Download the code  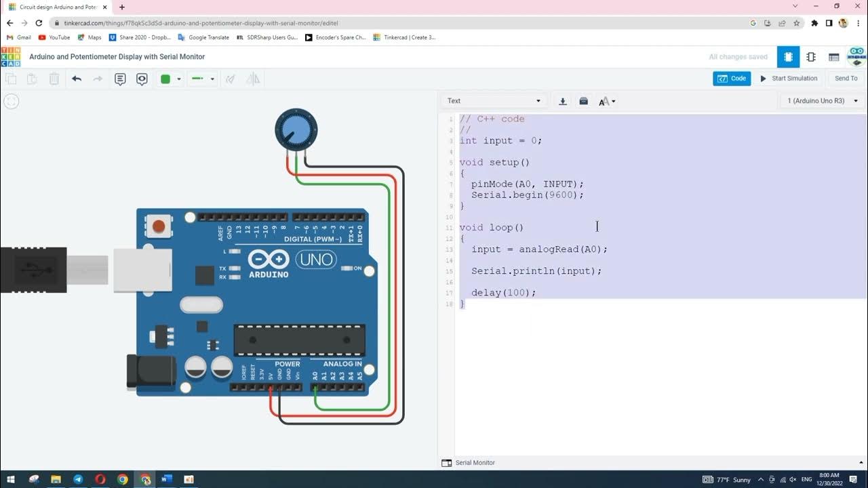(x=562, y=101)
